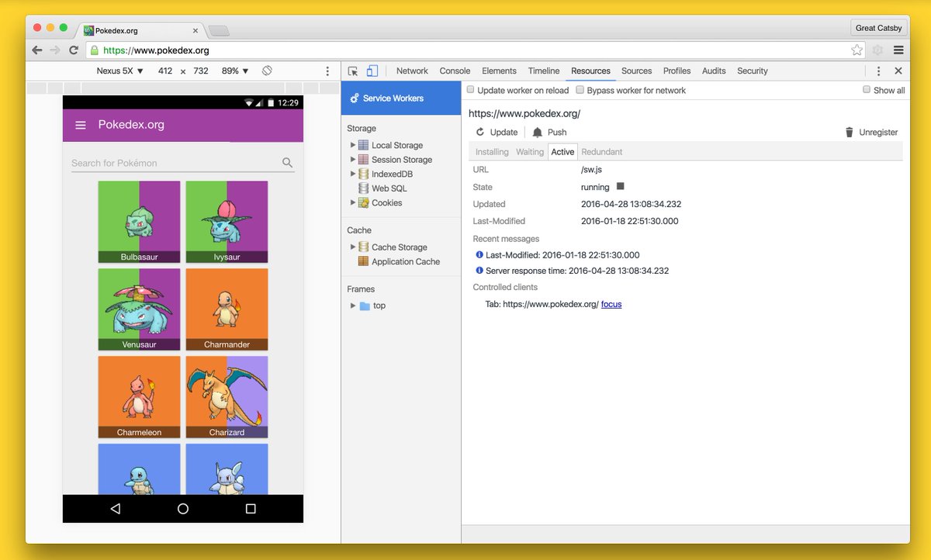Reload the page with refresh icon
Viewport: 931px width, 560px height.
coord(74,50)
